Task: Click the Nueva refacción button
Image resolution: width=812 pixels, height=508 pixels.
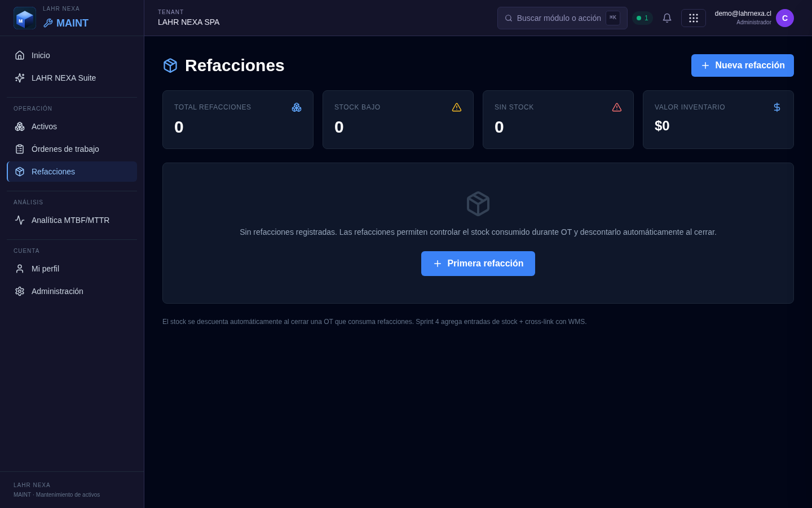Action: 743,65
